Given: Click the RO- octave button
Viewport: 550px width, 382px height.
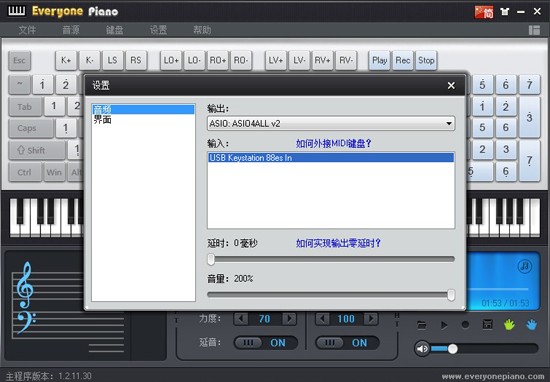Looking at the screenshot, I should [241, 60].
